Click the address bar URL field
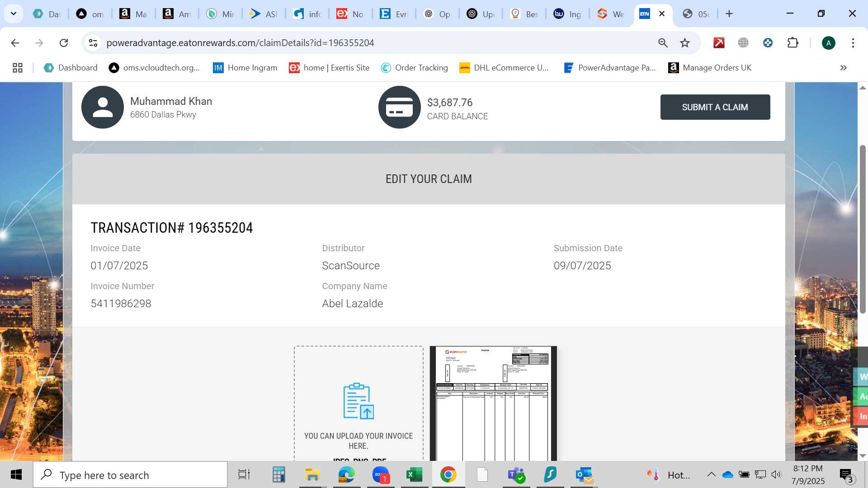This screenshot has height=488, width=868. click(375, 43)
